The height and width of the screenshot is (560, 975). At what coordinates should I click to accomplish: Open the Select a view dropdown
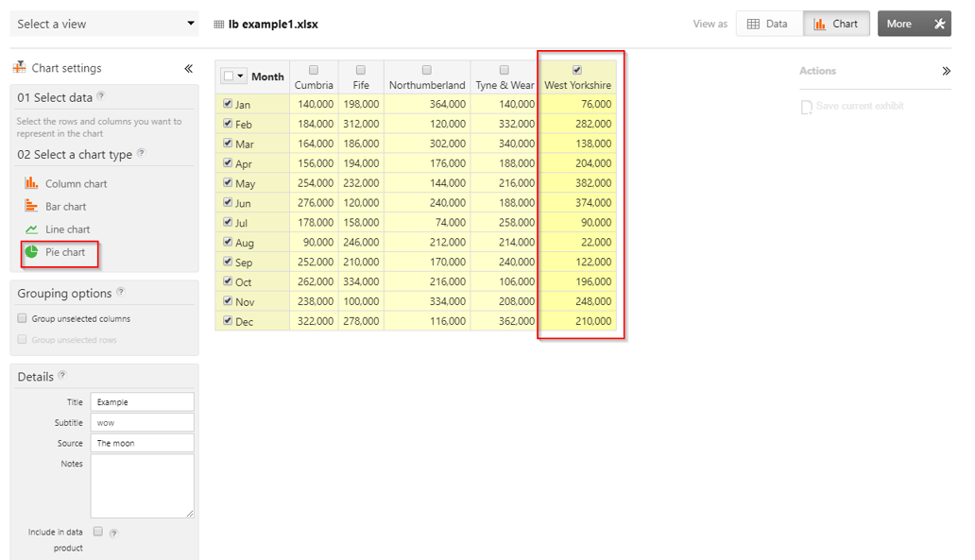pos(104,24)
